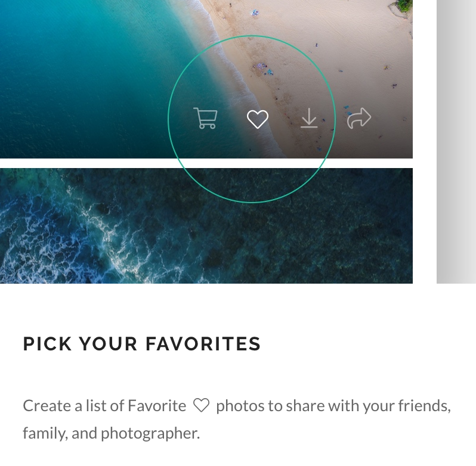Viewport: 476px width, 466px height.
Task: Click the words 'share with your friends'
Action: 369,406
